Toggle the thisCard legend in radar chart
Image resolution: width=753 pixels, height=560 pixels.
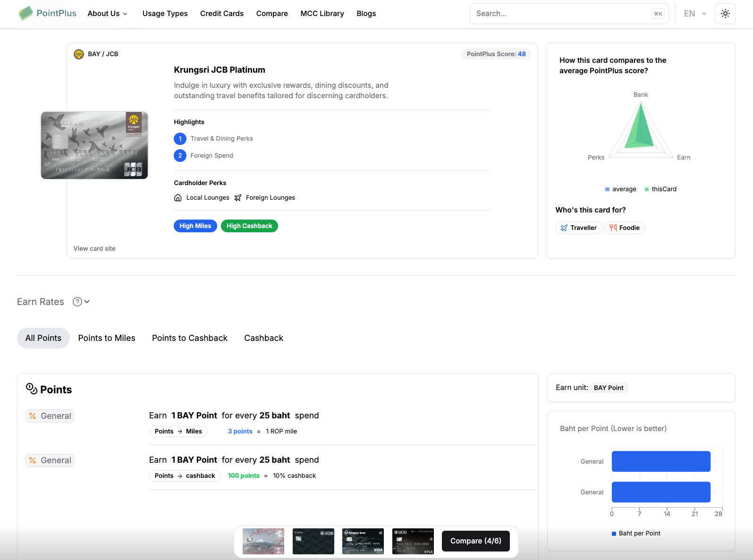(x=661, y=189)
